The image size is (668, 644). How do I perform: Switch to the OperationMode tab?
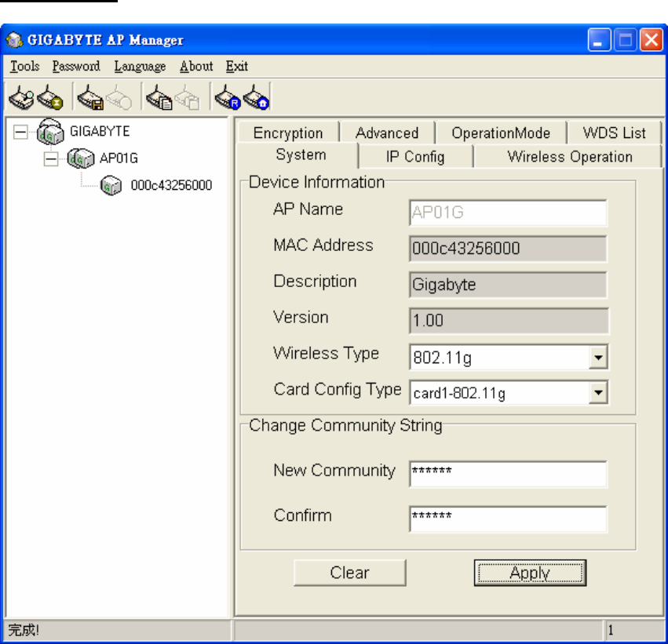coord(501,133)
